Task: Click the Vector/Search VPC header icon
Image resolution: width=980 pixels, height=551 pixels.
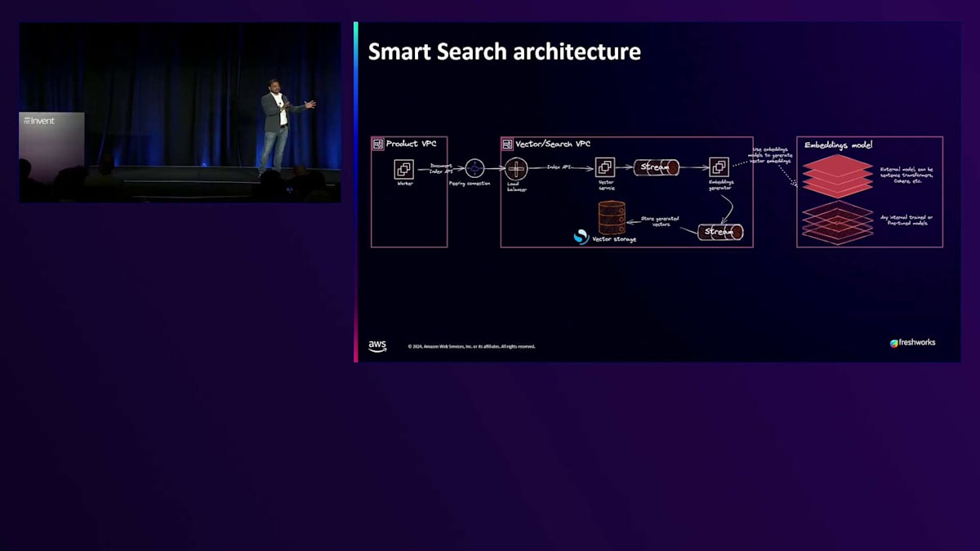Action: click(x=507, y=144)
